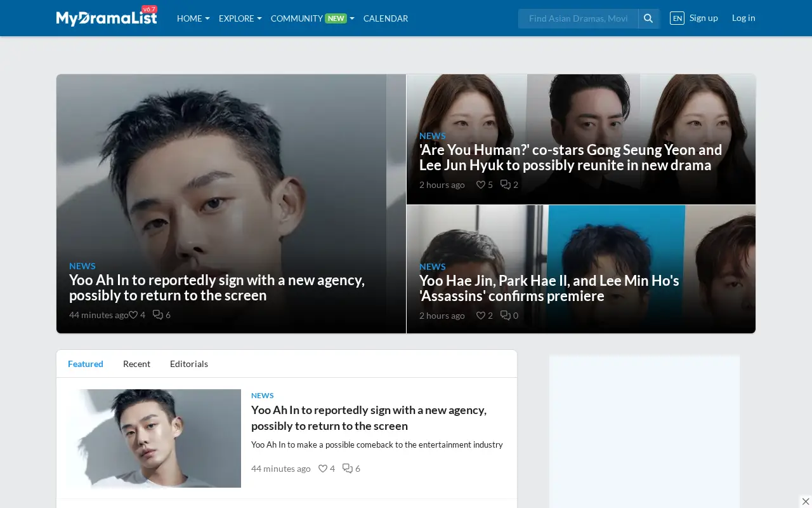Click '44 minutes ago' in Featured list article
The width and height of the screenshot is (812, 508).
click(x=281, y=469)
